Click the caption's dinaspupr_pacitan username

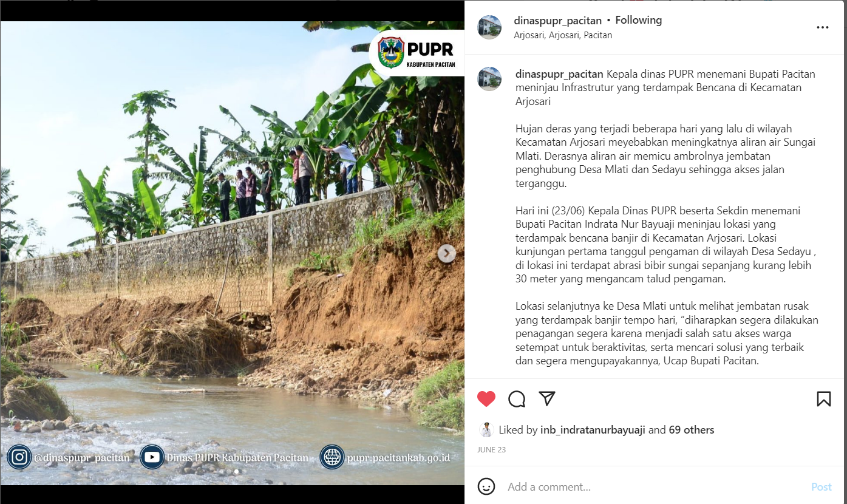point(559,74)
